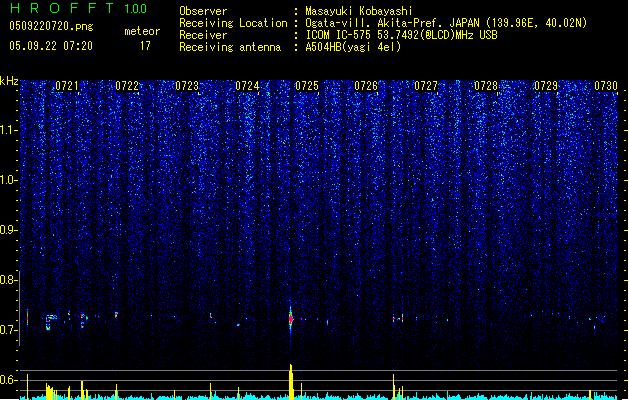
Task: Click the 1.0 frequency axis label
Action: tap(8, 180)
